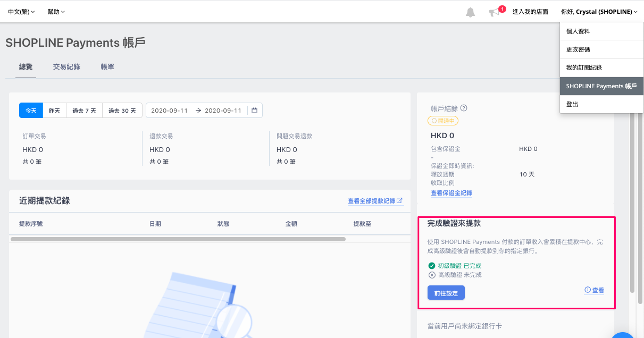
Task: Open 進入我的店面 link
Action: click(530, 12)
